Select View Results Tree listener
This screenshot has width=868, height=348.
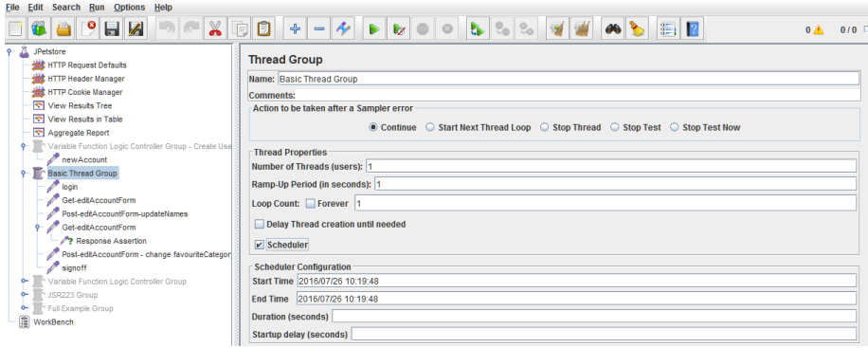click(x=80, y=106)
